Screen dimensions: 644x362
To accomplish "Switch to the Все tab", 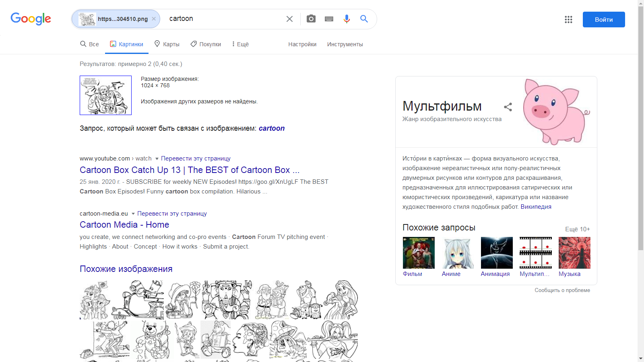I will (89, 44).
